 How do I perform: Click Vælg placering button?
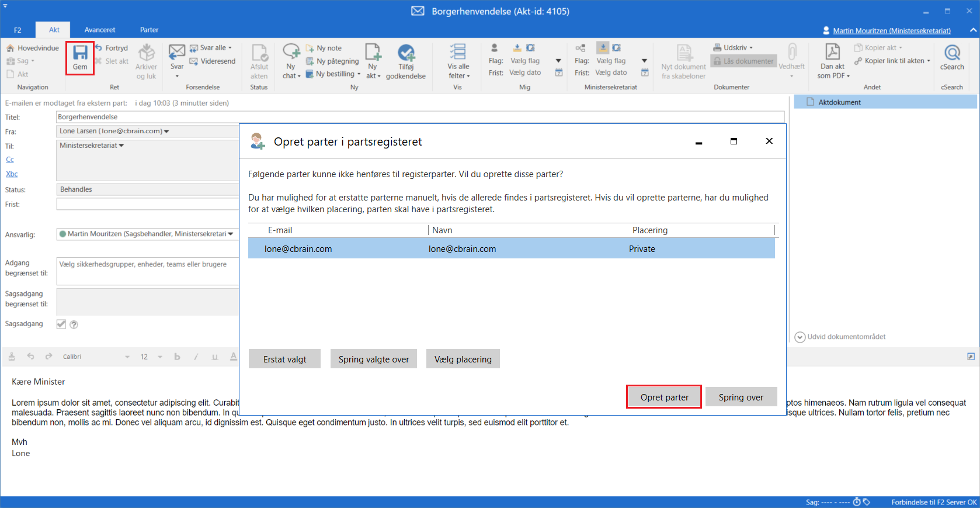[463, 359]
